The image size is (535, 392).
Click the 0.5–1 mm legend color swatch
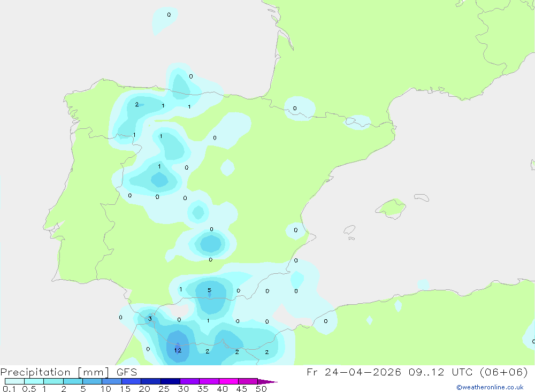(34, 381)
